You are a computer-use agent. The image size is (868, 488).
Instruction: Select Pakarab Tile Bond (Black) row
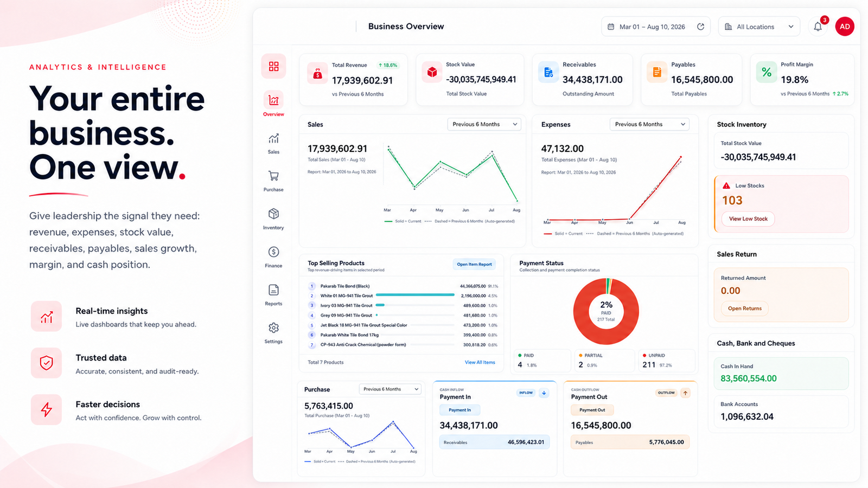[x=403, y=286]
